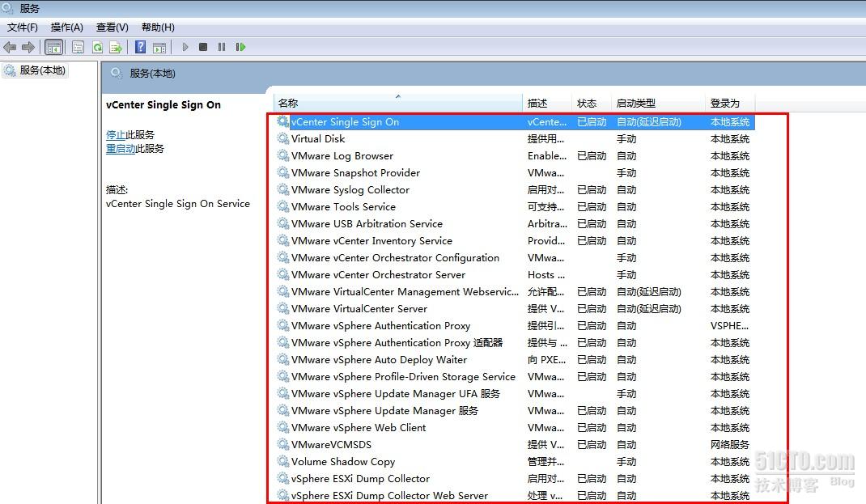
Task: Select the VMware Snapshot Provider service
Action: tap(515, 173)
